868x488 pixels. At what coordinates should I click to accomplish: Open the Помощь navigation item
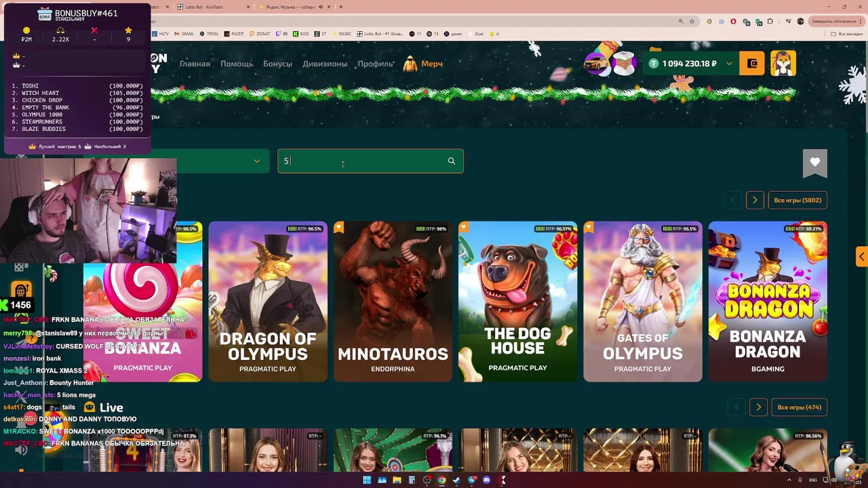click(x=237, y=64)
